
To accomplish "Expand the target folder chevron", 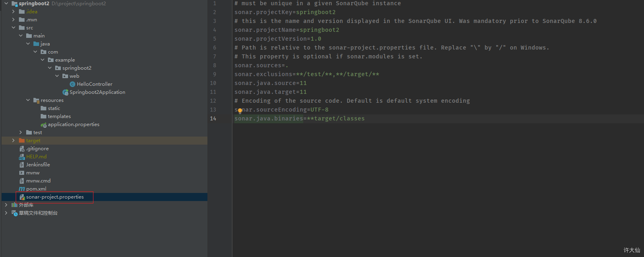I will (14, 141).
